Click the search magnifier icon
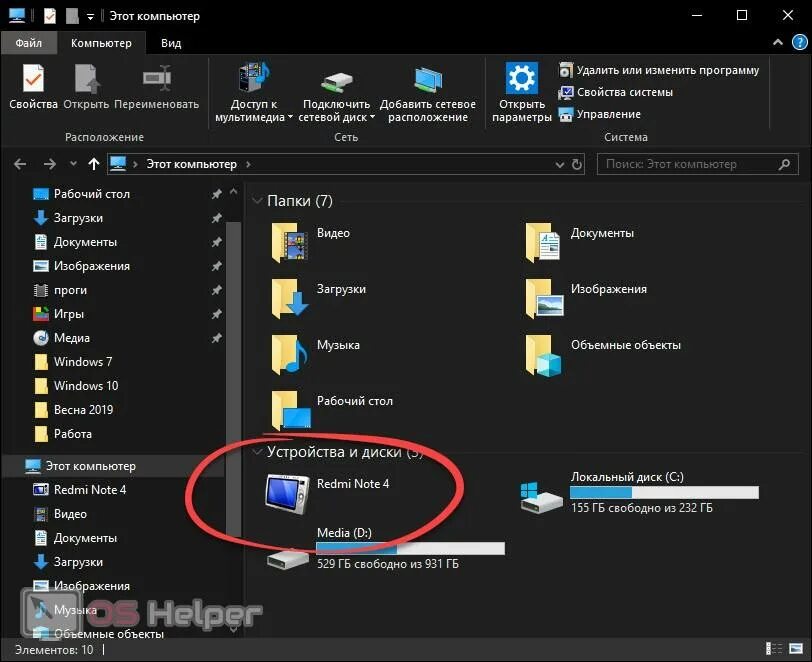 point(784,164)
